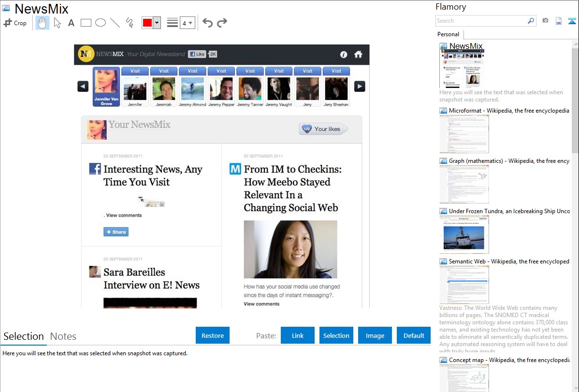Screen dimensions: 579x392
Task: Click the right carousel arrow
Action: point(360,87)
